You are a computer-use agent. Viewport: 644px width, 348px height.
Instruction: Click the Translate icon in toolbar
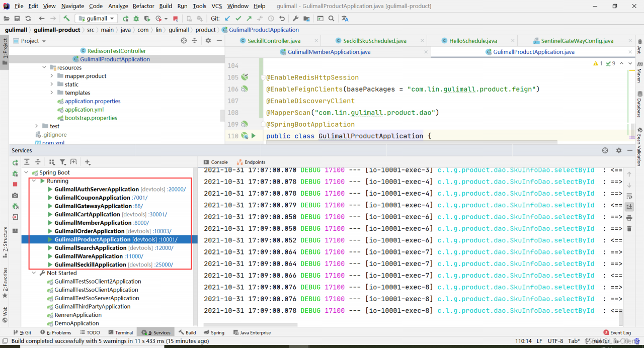pos(345,19)
